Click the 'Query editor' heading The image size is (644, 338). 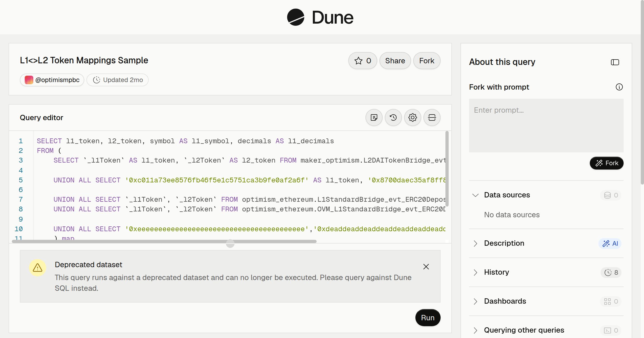click(41, 117)
